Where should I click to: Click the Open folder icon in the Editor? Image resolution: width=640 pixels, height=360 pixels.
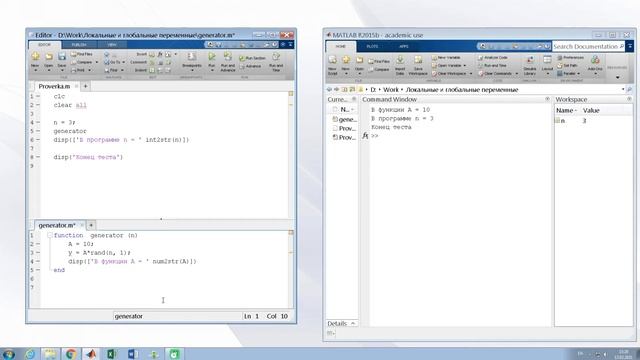pyautogui.click(x=49, y=56)
